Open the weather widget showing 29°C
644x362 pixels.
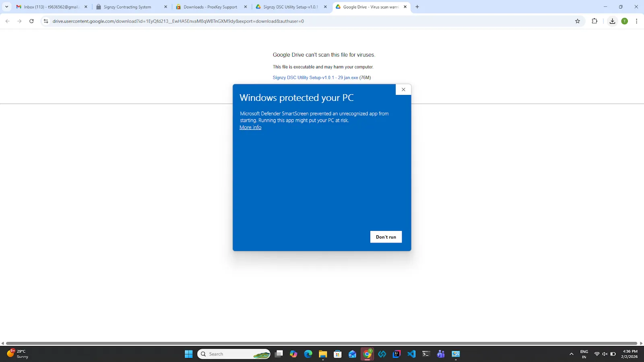[x=18, y=354]
